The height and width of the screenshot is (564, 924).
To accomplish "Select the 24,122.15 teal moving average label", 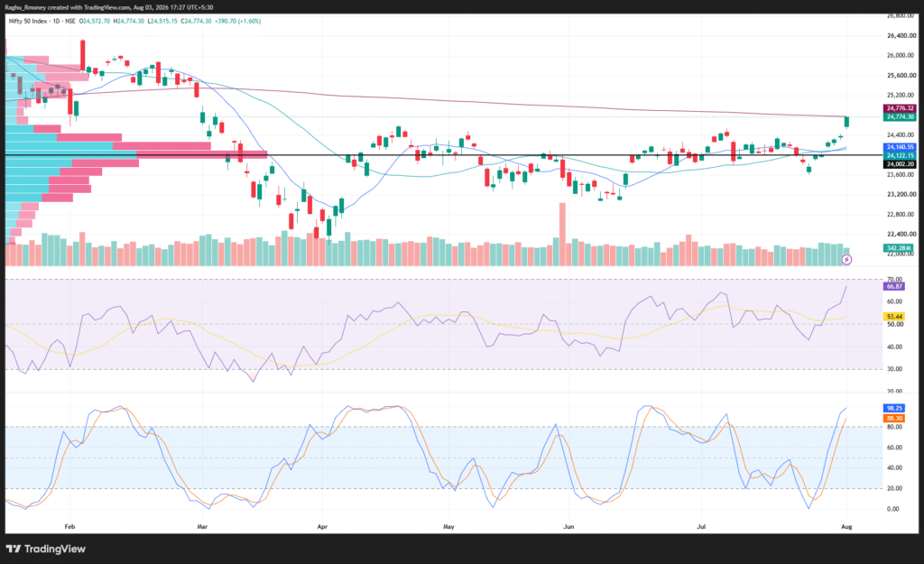I will [900, 155].
